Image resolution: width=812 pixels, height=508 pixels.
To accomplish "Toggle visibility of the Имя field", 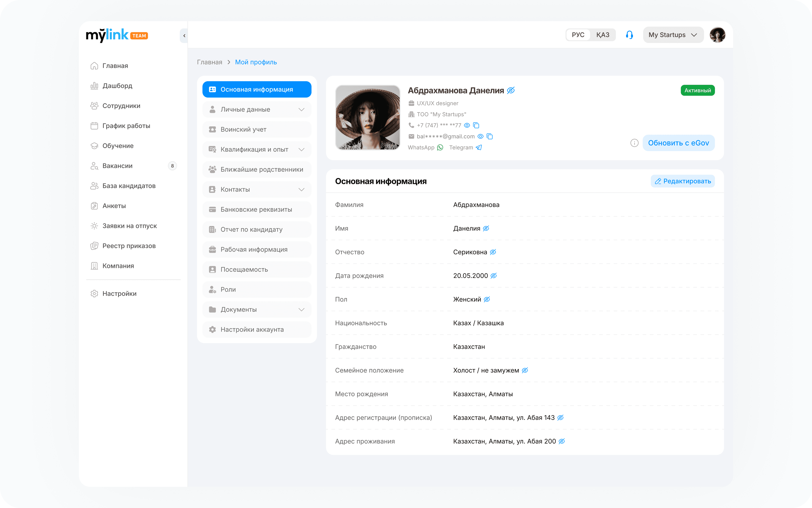I will tap(486, 228).
